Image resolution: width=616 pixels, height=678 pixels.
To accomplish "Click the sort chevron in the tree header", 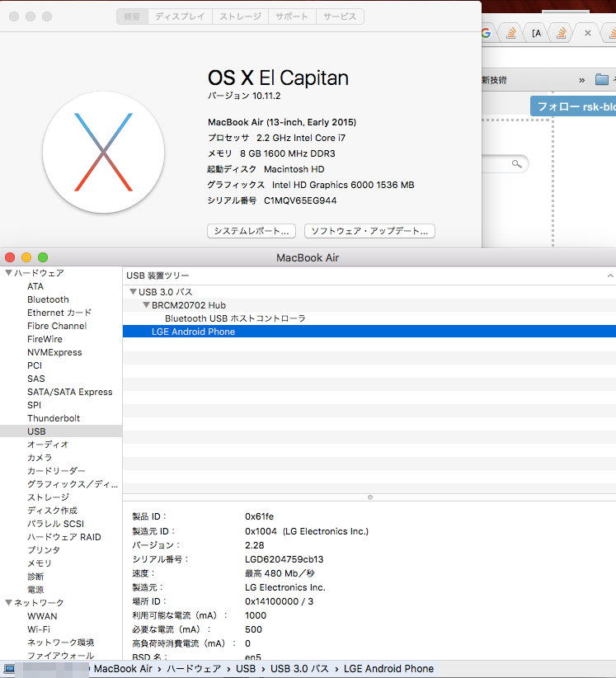I will [610, 275].
